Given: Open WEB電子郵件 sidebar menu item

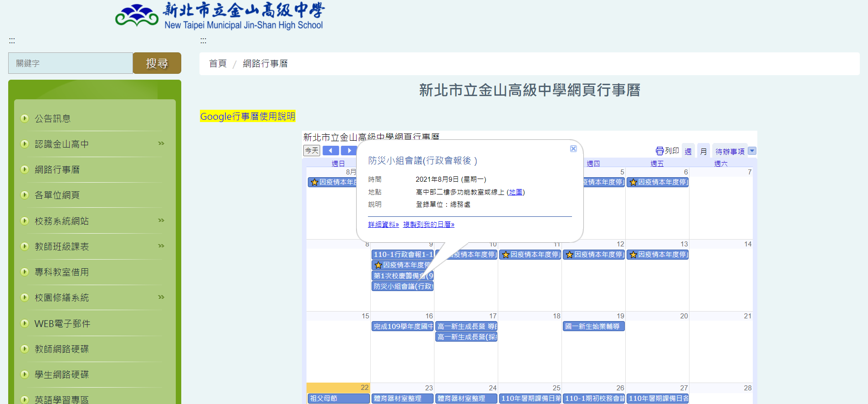Looking at the screenshot, I should (x=62, y=323).
